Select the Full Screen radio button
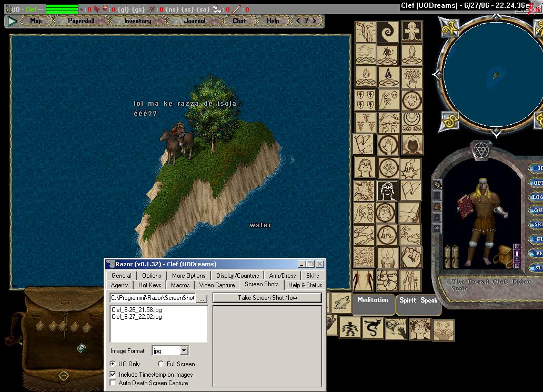The height and width of the screenshot is (392, 543). (160, 364)
